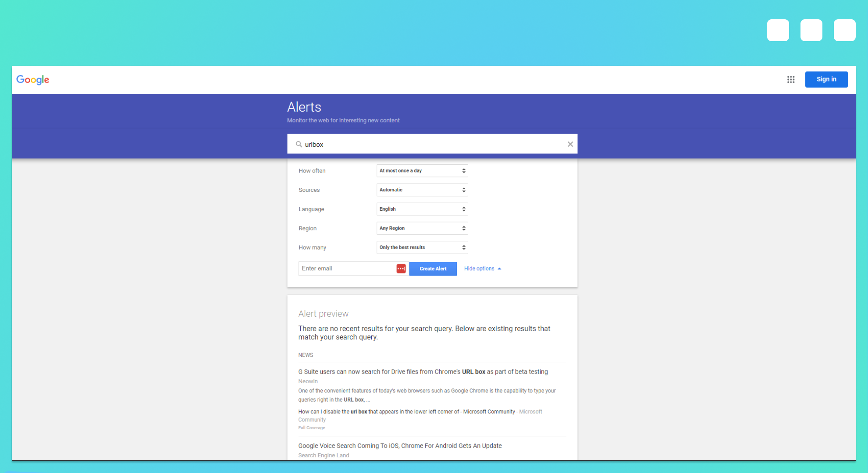This screenshot has height=473, width=868.
Task: Open the How many dropdown
Action: click(x=422, y=247)
